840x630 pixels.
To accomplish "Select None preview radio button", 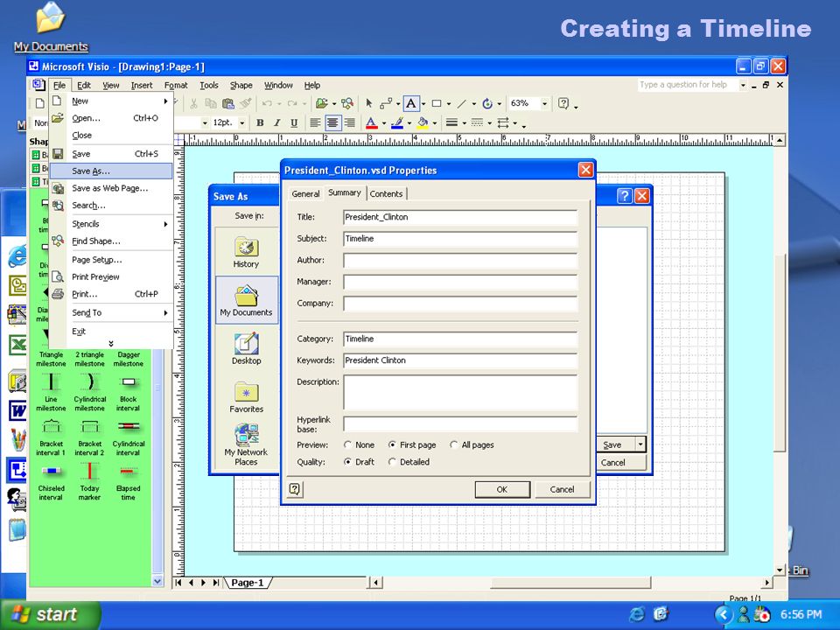I will tap(347, 444).
